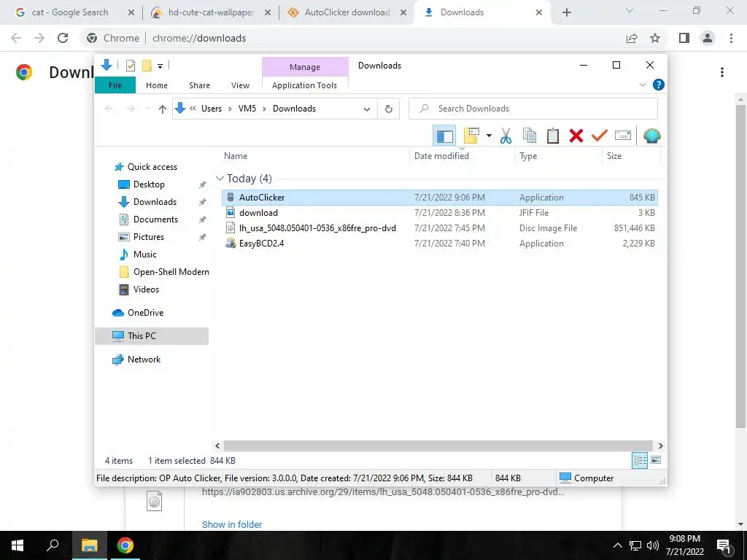Click the Search Downloads field
747x560 pixels.
tap(533, 109)
